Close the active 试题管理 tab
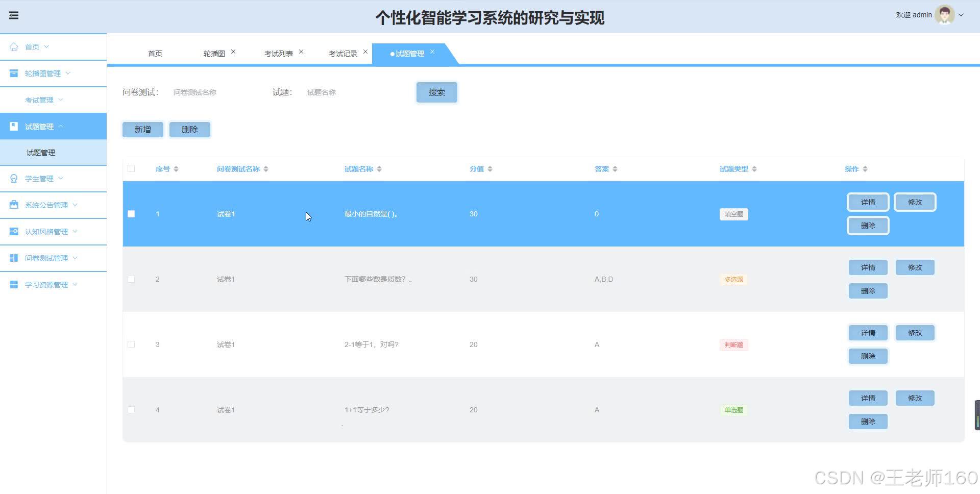Viewport: 980px width, 494px height. pos(432,52)
